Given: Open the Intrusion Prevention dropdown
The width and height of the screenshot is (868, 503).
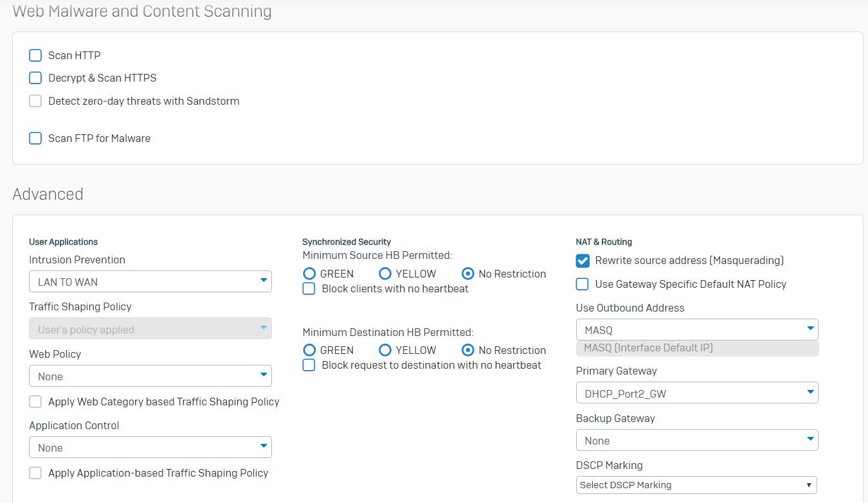Looking at the screenshot, I should point(150,281).
